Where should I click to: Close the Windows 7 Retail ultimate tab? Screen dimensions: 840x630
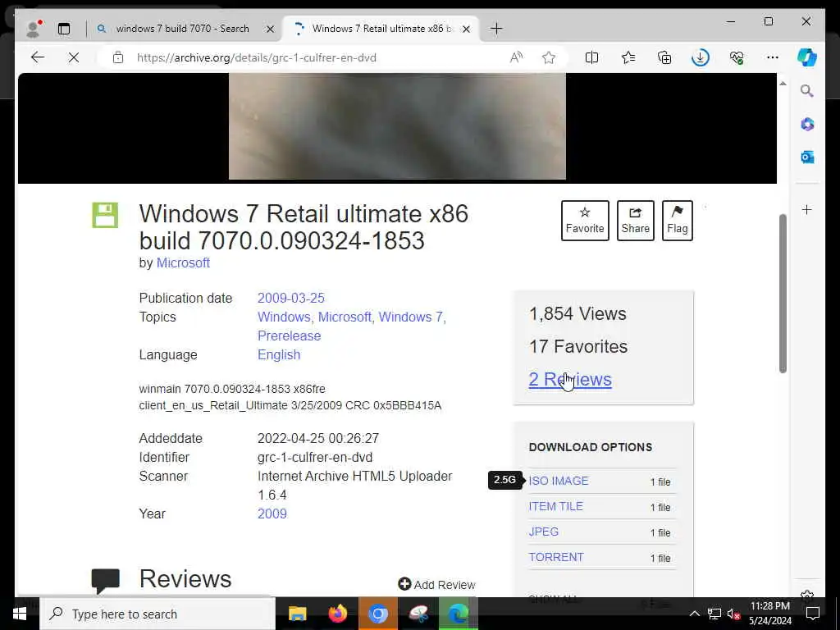click(466, 29)
